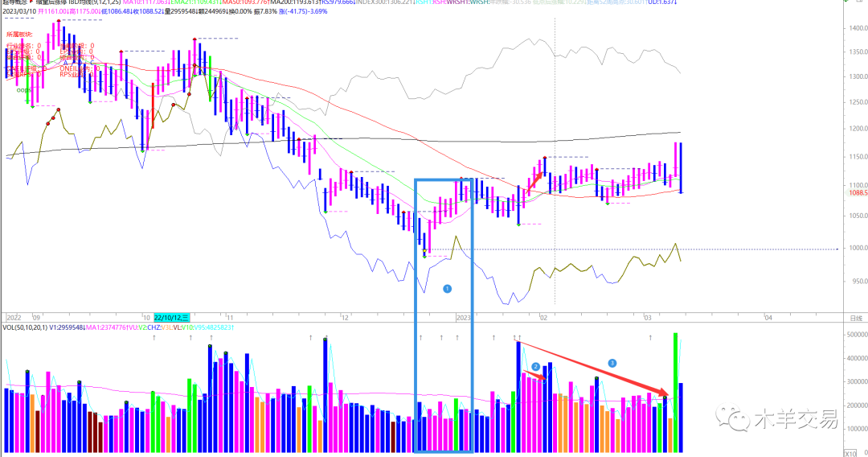Viewport: 868px width, 457px height.
Task: Click the close price 收1088.52 value
Action: [149, 11]
